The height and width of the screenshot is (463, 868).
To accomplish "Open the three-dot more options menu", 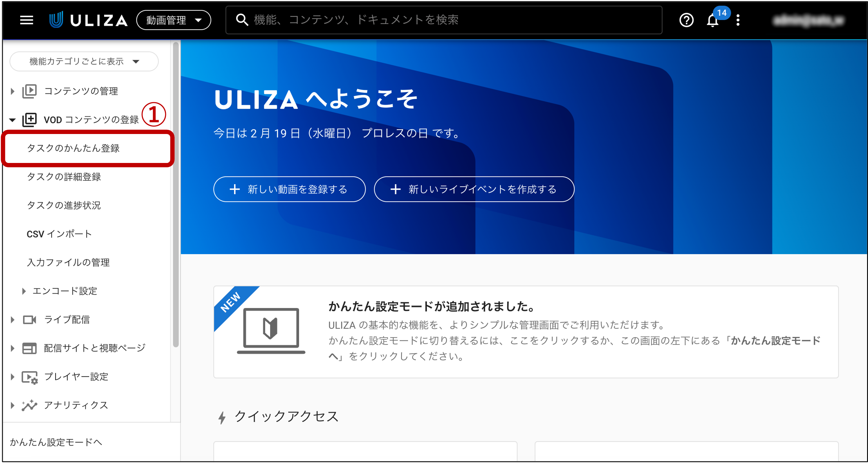I will click(x=738, y=20).
